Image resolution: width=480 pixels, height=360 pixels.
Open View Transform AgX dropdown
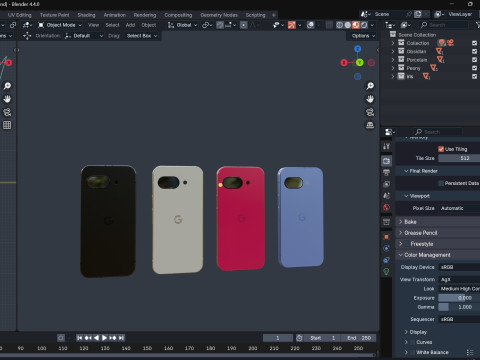click(x=459, y=279)
